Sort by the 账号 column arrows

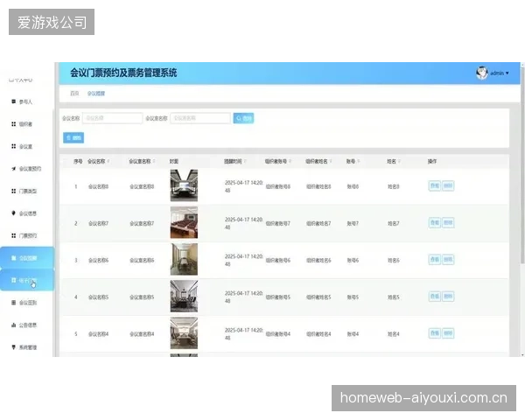(358, 161)
